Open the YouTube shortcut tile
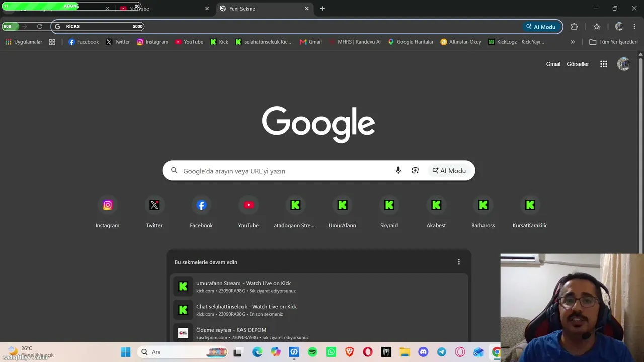Image resolution: width=644 pixels, height=362 pixels. point(248,212)
